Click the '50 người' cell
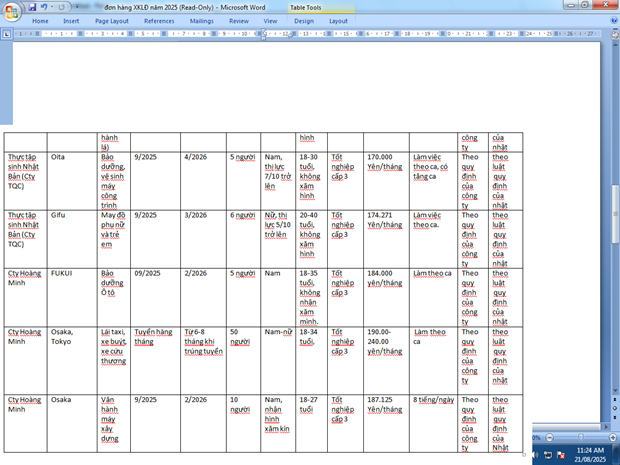620x465 pixels. 243,360
